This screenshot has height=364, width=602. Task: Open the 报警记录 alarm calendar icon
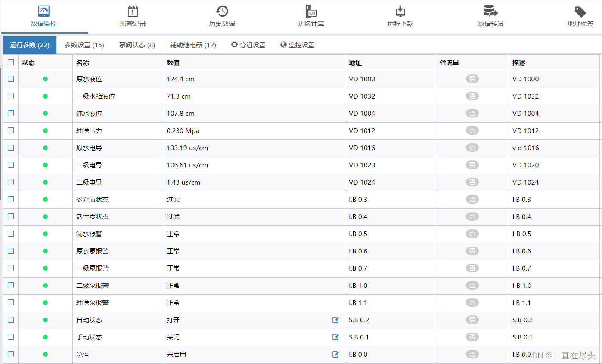point(133,11)
